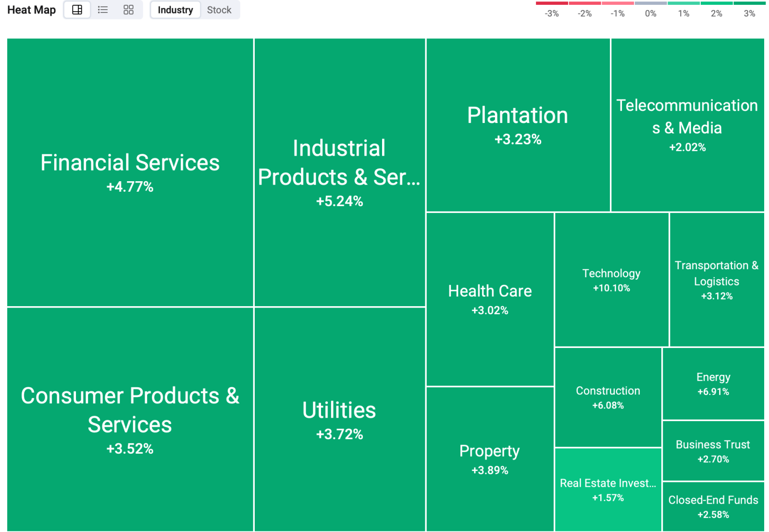Click the +3.72% Utilities value
This screenshot has width=769, height=532.
pyautogui.click(x=339, y=434)
